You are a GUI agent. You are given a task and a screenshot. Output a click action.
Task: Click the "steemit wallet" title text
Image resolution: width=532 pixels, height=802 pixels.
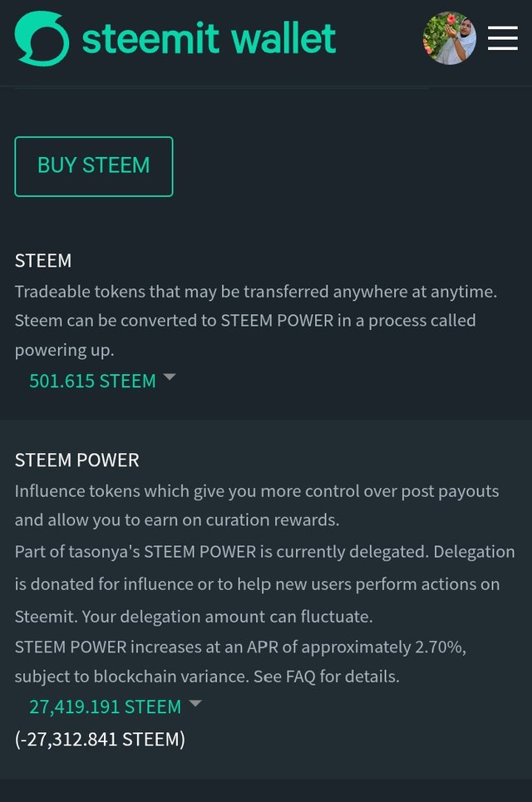209,38
